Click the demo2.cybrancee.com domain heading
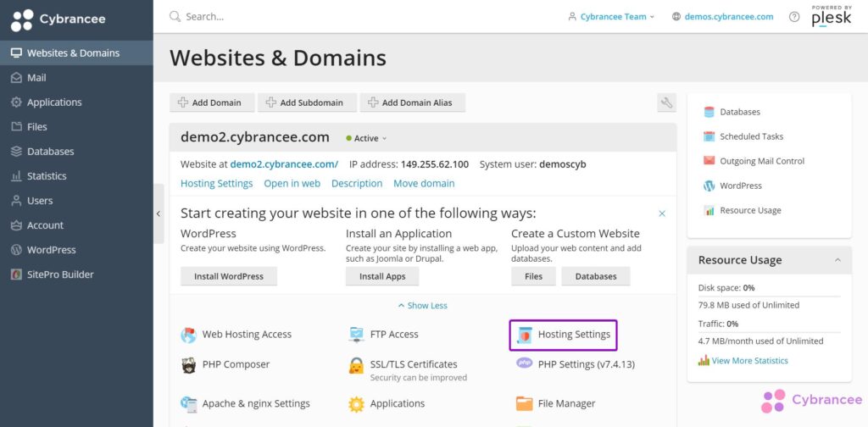This screenshot has width=868, height=427. click(254, 137)
